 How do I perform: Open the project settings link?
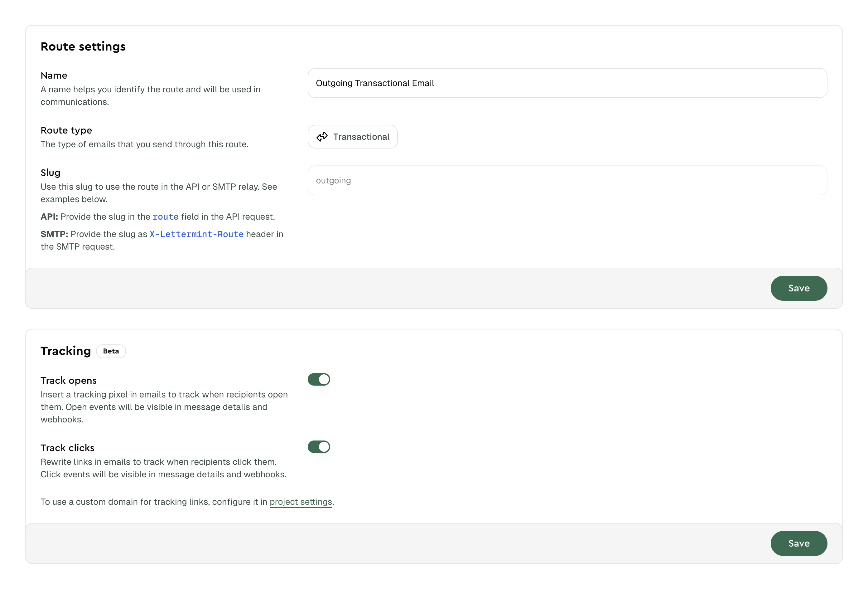tap(301, 502)
